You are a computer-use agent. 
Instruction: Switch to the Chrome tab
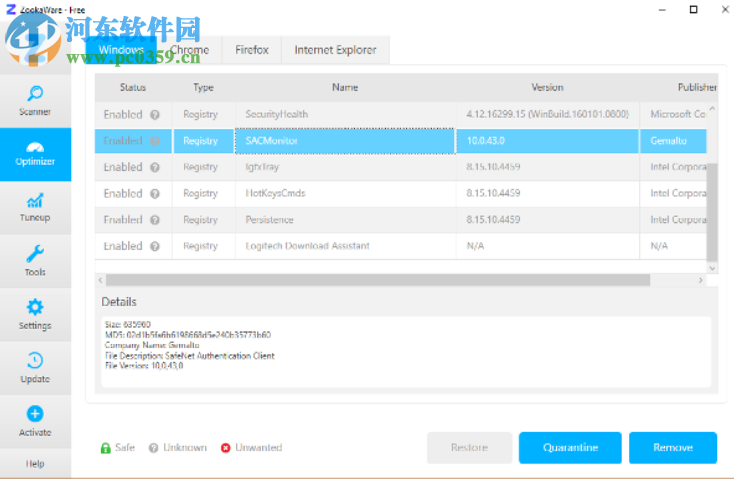click(x=190, y=50)
